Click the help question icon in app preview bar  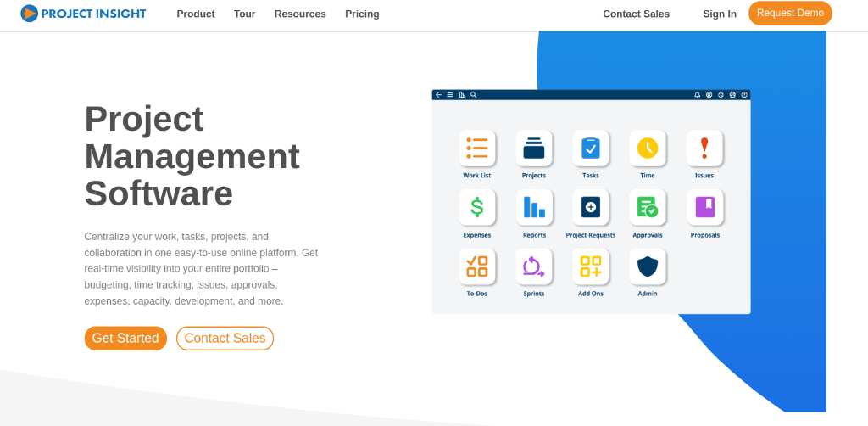click(x=744, y=95)
